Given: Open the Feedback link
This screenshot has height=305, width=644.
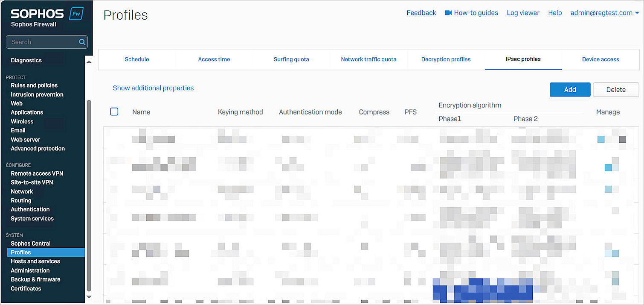Looking at the screenshot, I should (x=421, y=13).
